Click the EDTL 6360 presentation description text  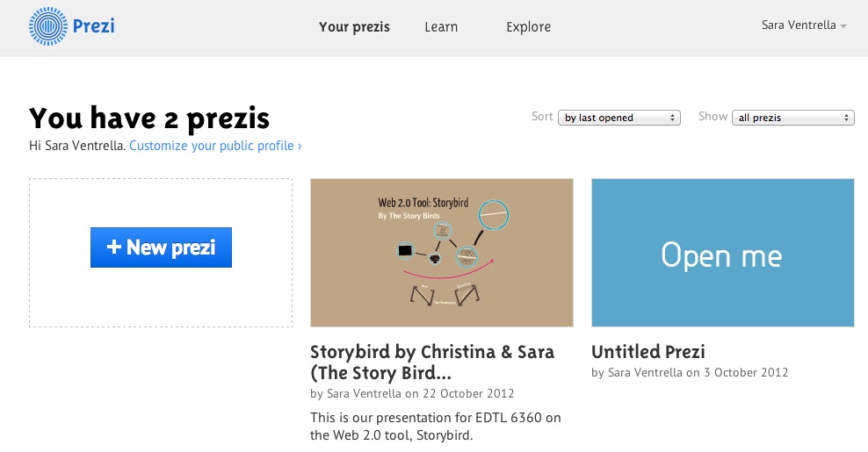[x=436, y=426]
